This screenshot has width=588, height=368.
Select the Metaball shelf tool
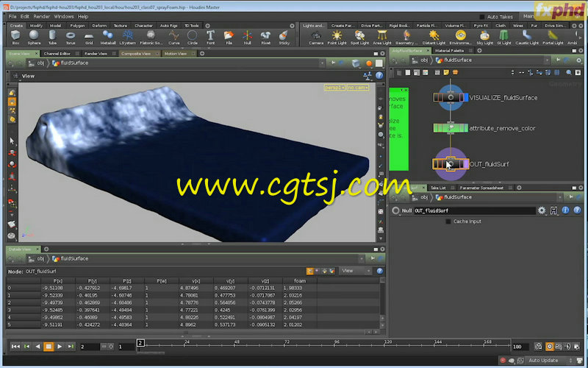107,38
